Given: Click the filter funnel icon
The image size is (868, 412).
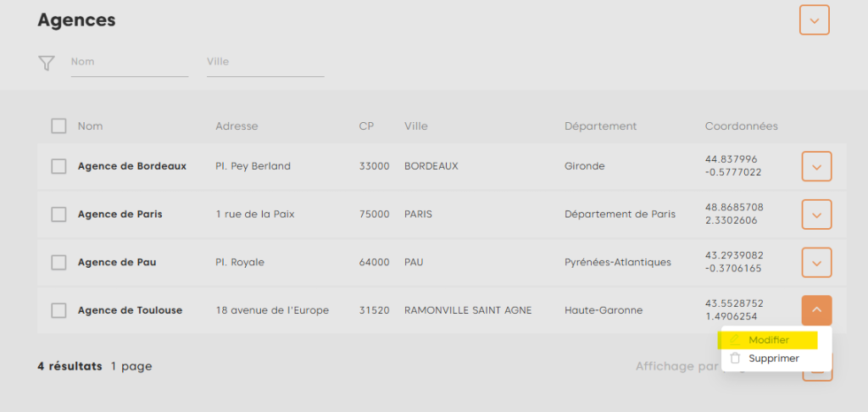Looking at the screenshot, I should [x=47, y=63].
